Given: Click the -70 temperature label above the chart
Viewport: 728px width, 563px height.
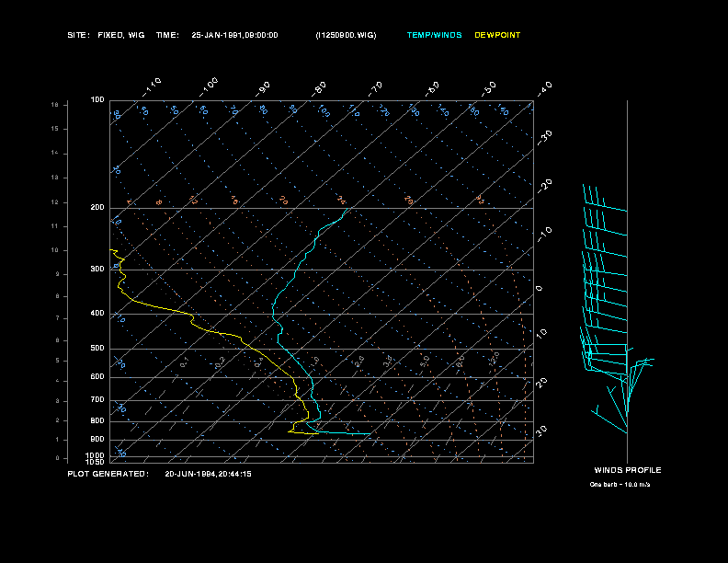Looking at the screenshot, I should tap(376, 88).
